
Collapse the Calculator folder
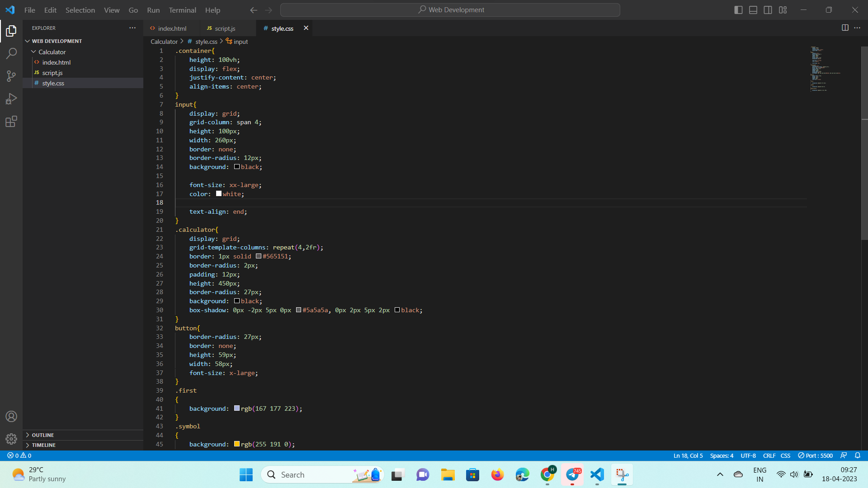[83, 52]
